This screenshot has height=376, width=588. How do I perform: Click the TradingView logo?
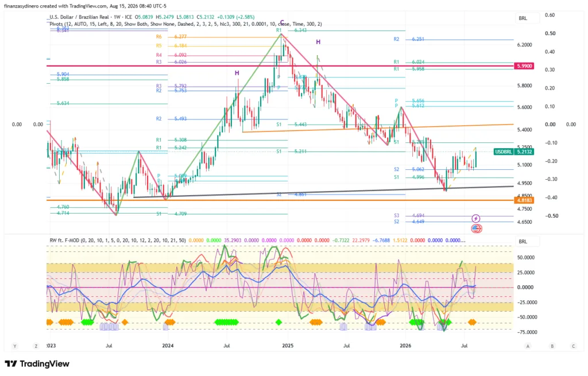tap(37, 363)
